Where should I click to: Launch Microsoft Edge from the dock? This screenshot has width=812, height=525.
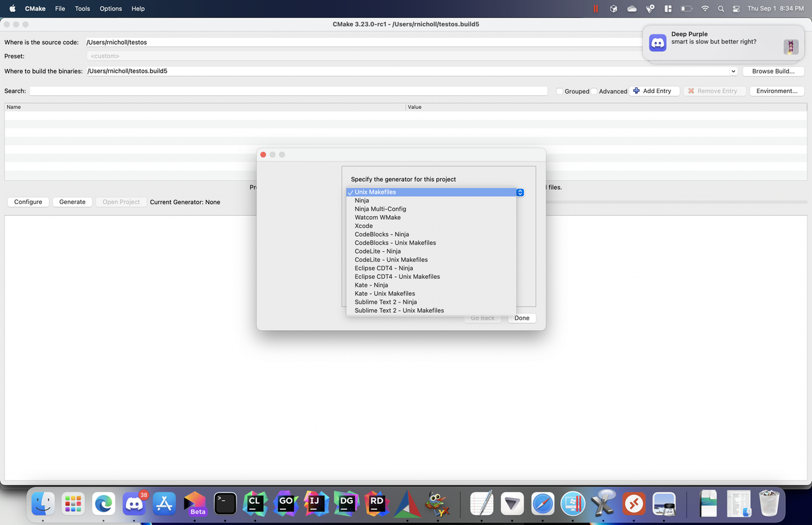click(104, 504)
